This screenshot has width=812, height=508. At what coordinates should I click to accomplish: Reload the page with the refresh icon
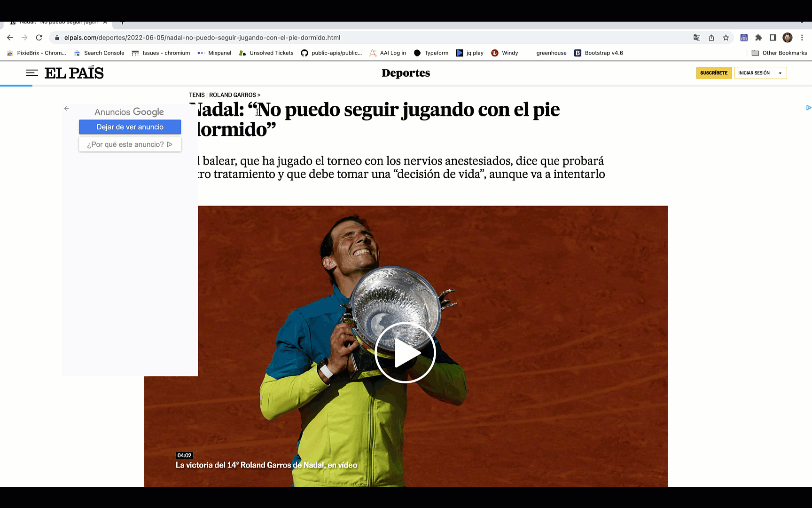tap(39, 38)
